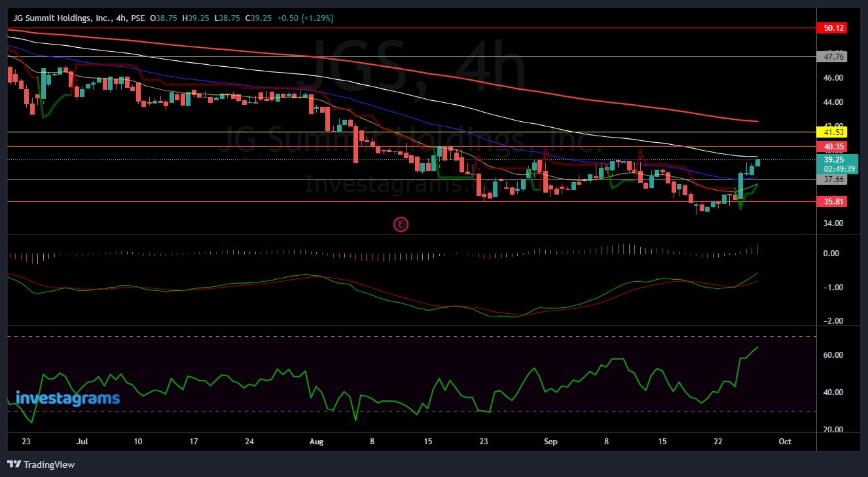Image resolution: width=868 pixels, height=477 pixels.
Task: Click the PSE exchange label
Action: click(139, 18)
